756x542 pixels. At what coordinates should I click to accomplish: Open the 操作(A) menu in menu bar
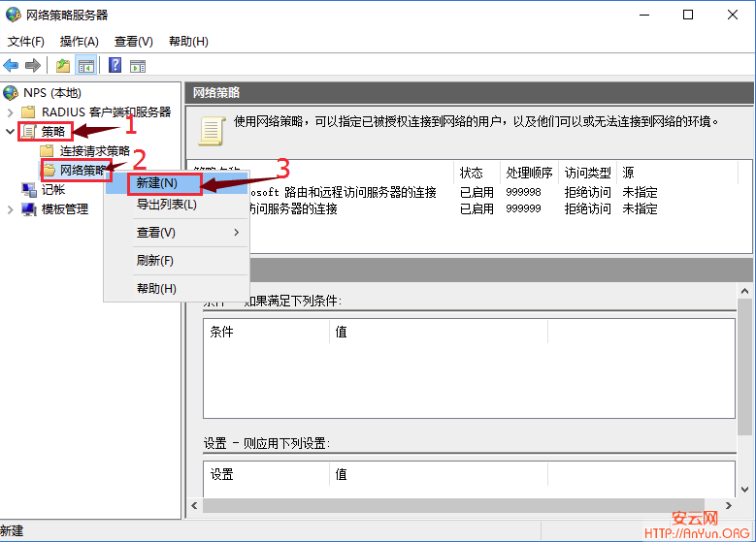80,42
